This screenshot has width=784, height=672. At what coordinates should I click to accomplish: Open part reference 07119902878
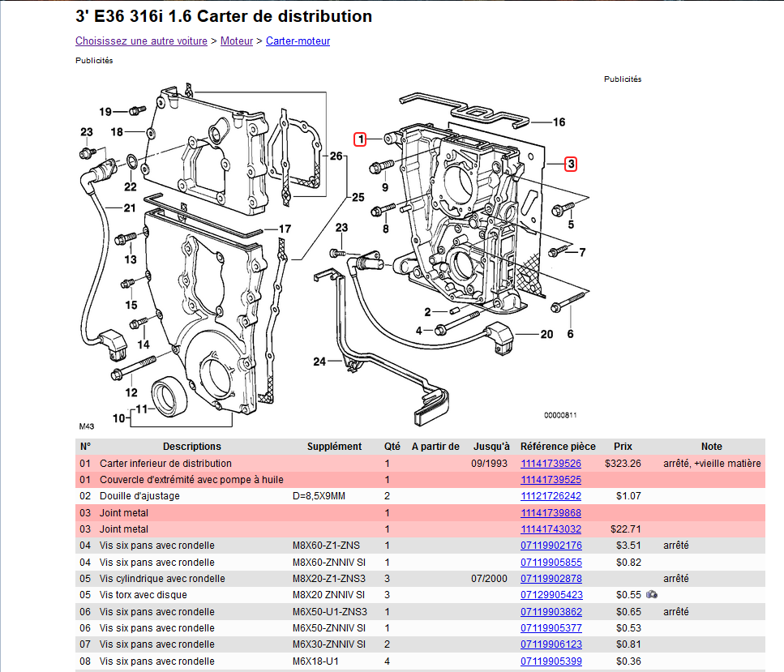coord(551,579)
